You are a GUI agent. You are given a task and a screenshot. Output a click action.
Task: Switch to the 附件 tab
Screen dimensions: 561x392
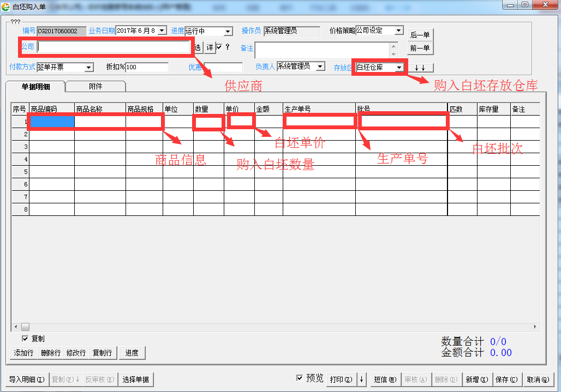pos(96,86)
